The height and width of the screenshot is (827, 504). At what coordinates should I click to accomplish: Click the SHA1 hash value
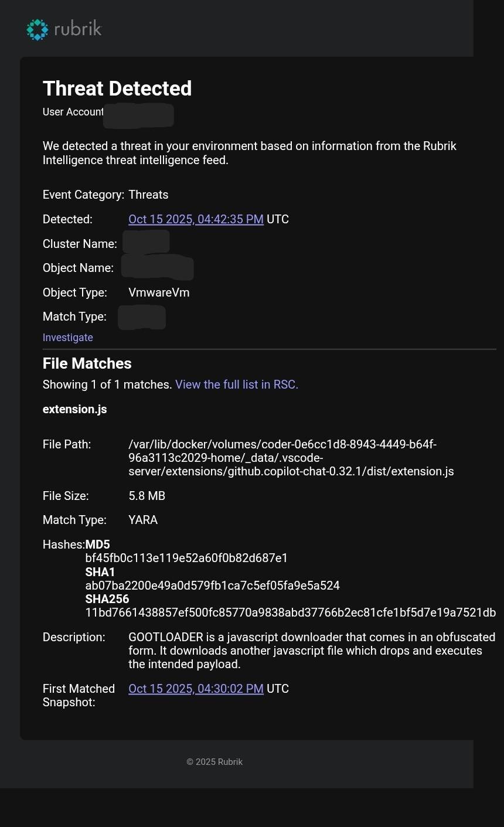tap(212, 586)
